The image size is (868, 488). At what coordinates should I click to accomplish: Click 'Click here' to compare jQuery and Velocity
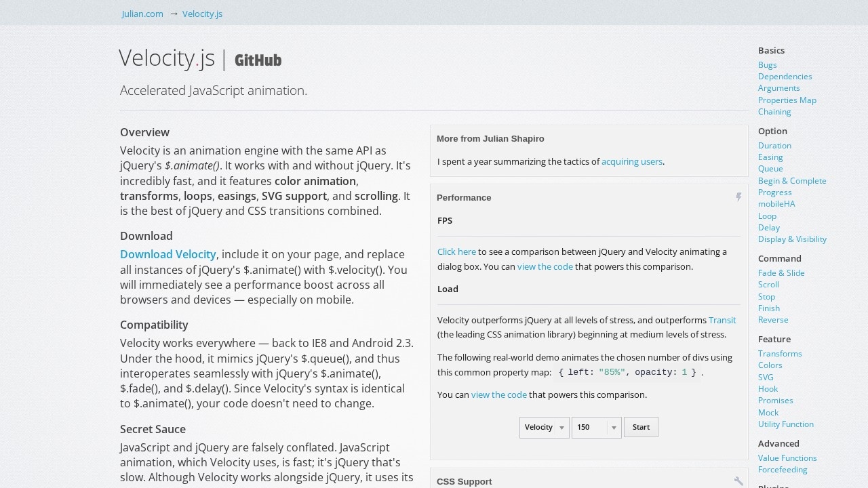456,251
